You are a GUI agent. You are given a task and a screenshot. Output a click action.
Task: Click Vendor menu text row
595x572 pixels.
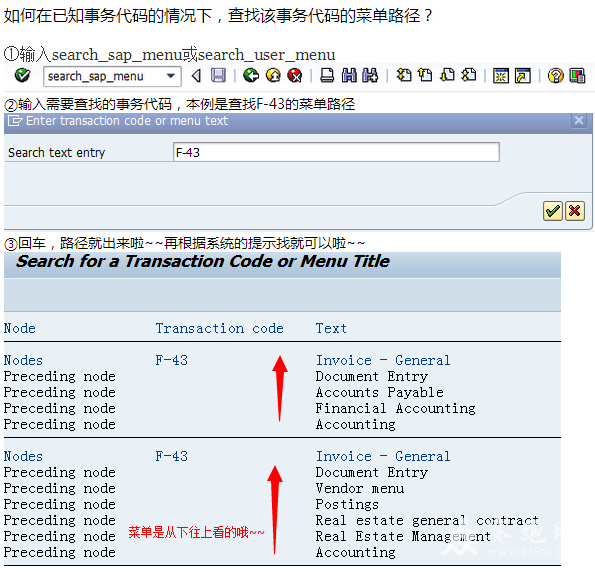pos(360,488)
